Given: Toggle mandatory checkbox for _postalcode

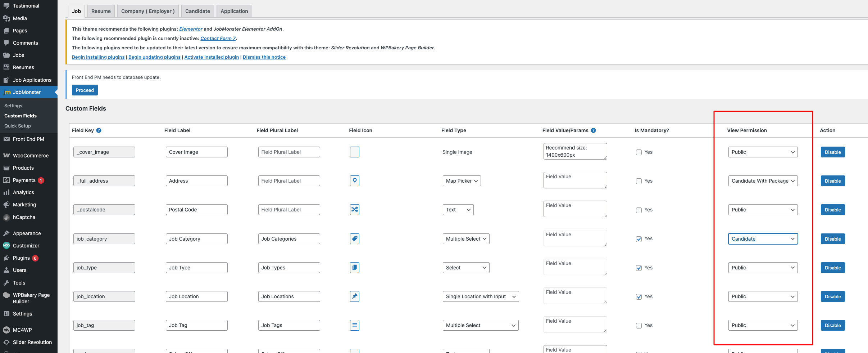Looking at the screenshot, I should point(638,210).
